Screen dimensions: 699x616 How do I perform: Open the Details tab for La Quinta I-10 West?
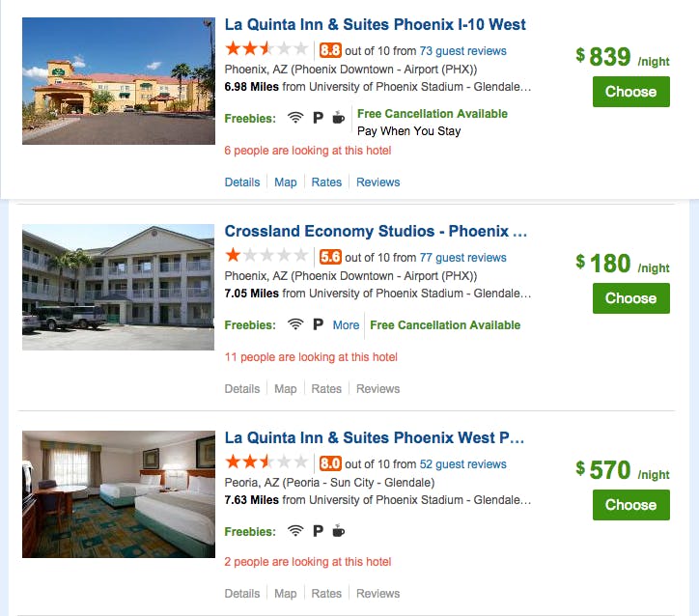[x=242, y=182]
